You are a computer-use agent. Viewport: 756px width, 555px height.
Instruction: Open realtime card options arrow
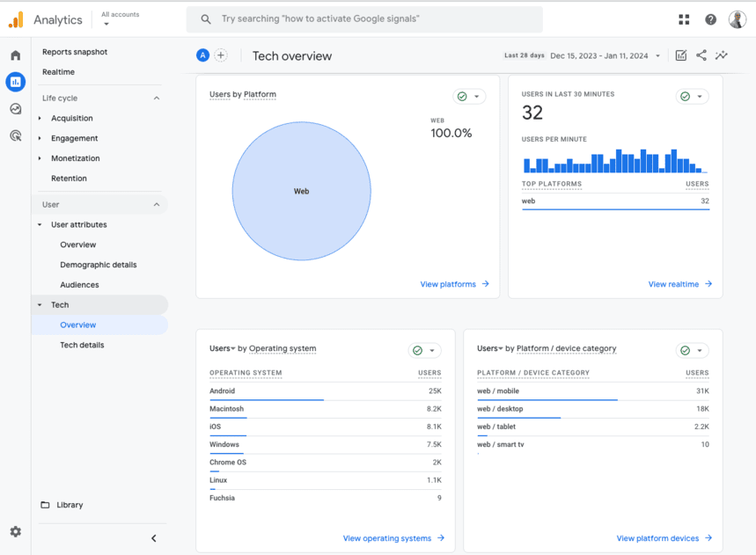[x=700, y=97]
